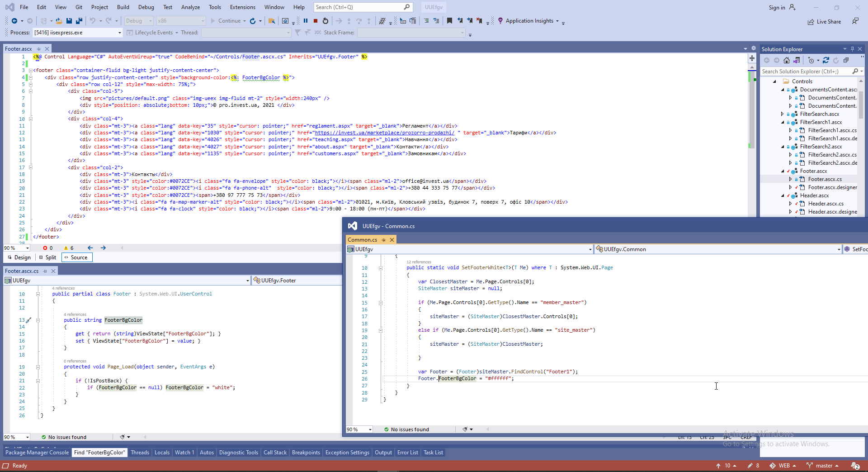Switch the editor to Split view
868x472 pixels.
[48, 257]
